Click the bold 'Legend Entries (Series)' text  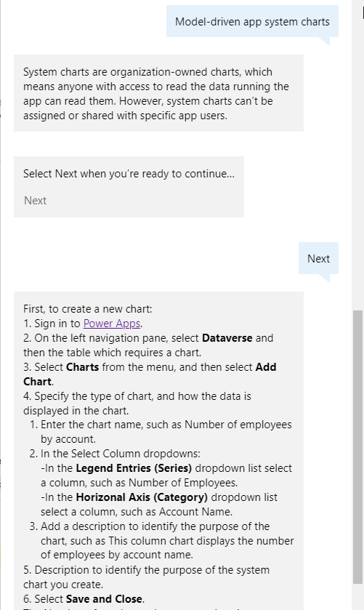[134, 468]
